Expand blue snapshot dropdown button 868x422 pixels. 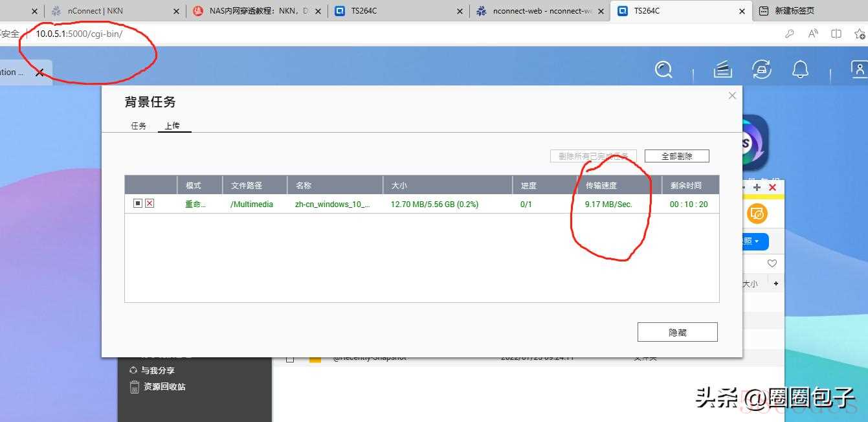pos(755,241)
